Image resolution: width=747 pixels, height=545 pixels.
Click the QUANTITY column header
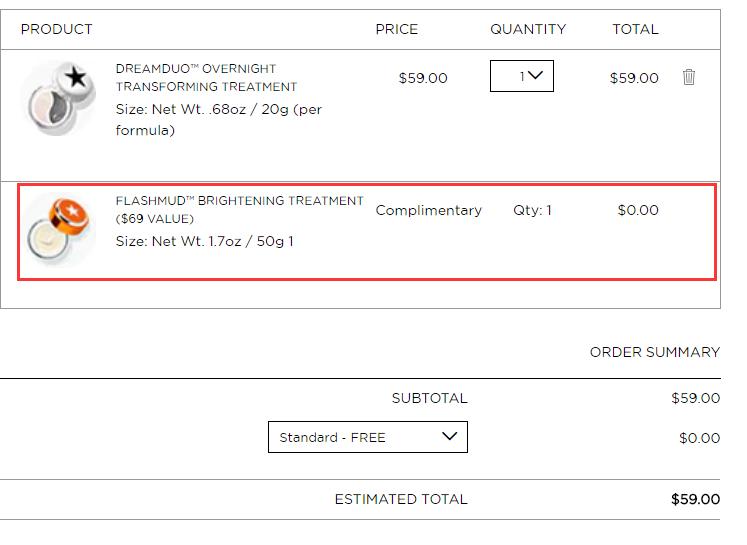(x=528, y=29)
